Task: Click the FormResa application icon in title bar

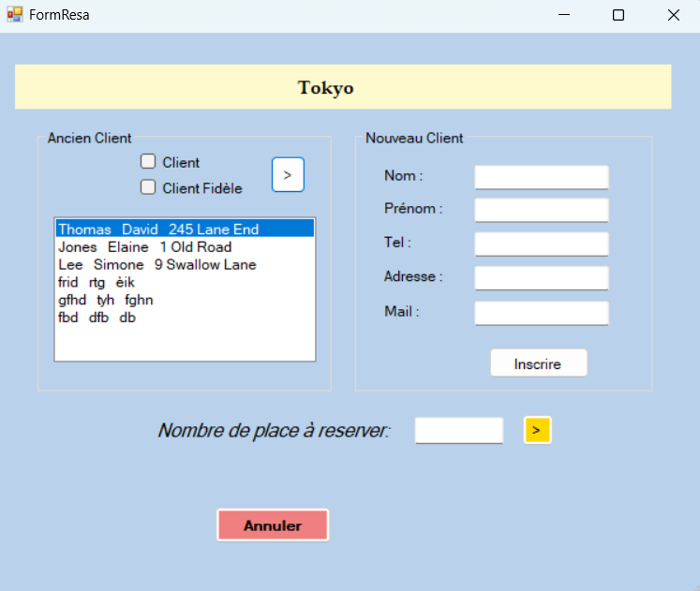Action: pos(15,15)
